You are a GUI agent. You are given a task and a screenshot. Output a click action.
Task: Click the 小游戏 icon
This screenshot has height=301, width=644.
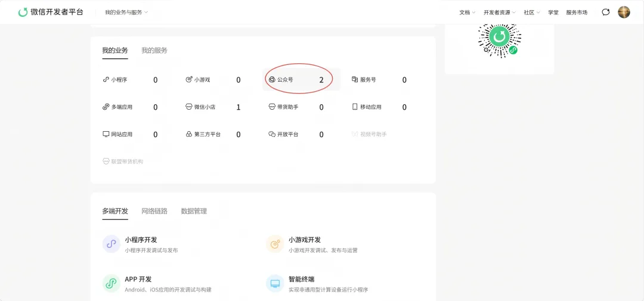(x=189, y=80)
